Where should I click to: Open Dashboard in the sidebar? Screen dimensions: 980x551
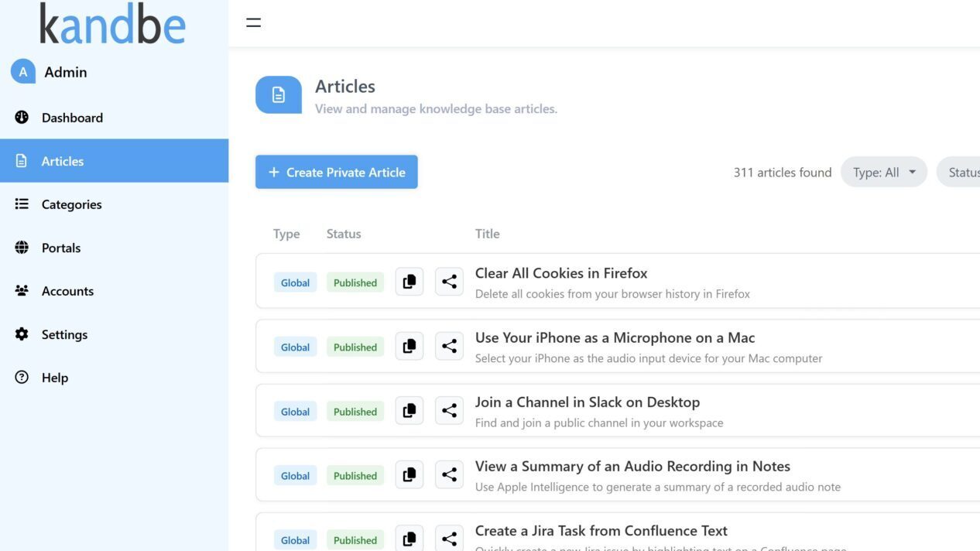pos(72,118)
